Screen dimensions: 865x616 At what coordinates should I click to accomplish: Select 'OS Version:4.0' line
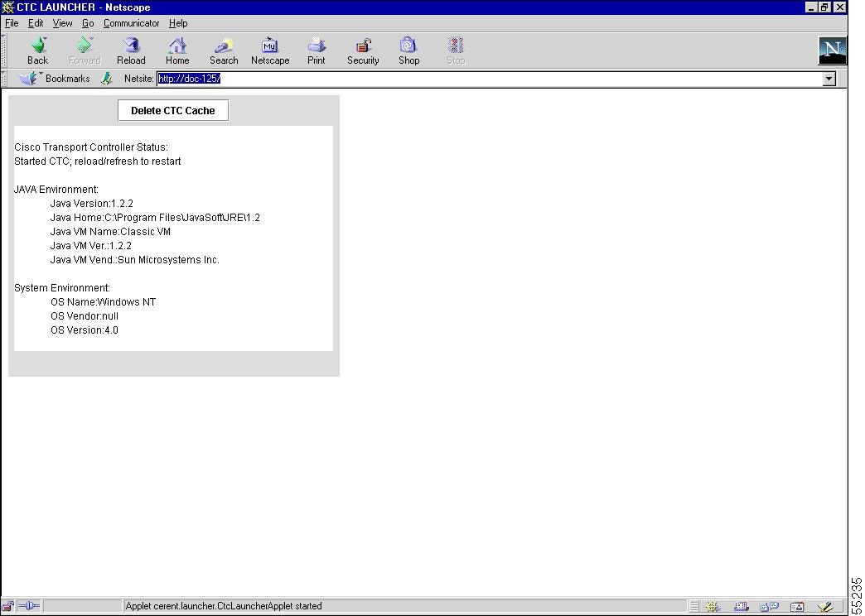85,330
